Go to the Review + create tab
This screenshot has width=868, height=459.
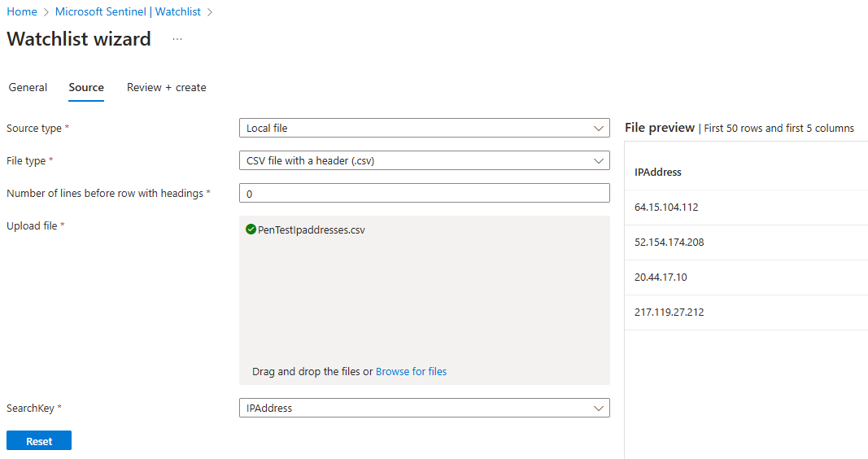(x=166, y=87)
